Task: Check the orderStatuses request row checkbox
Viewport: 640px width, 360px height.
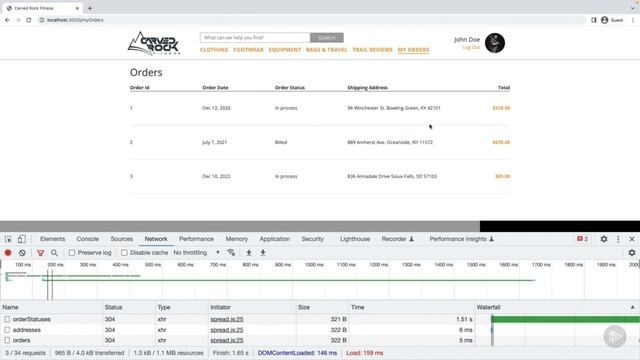Action: pos(7,319)
